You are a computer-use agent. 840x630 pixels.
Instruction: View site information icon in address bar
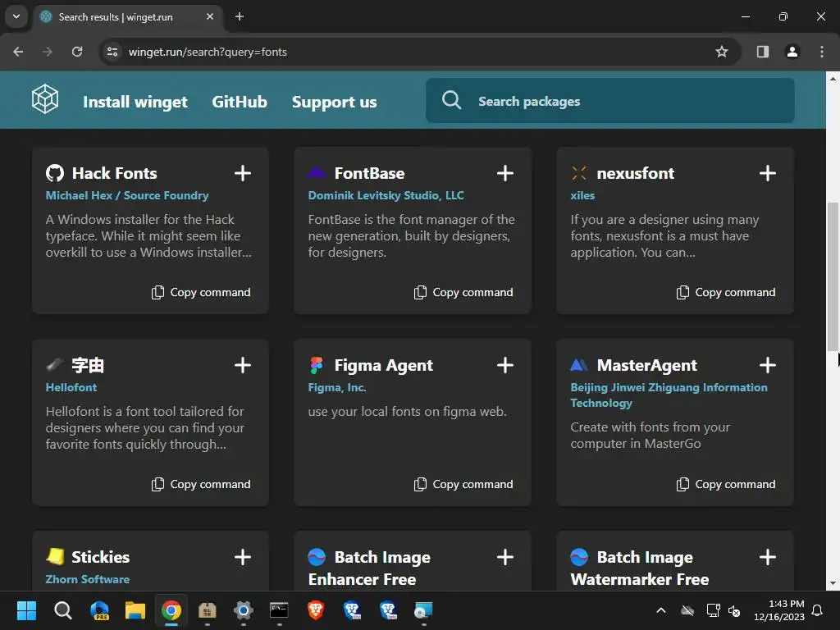coord(112,52)
